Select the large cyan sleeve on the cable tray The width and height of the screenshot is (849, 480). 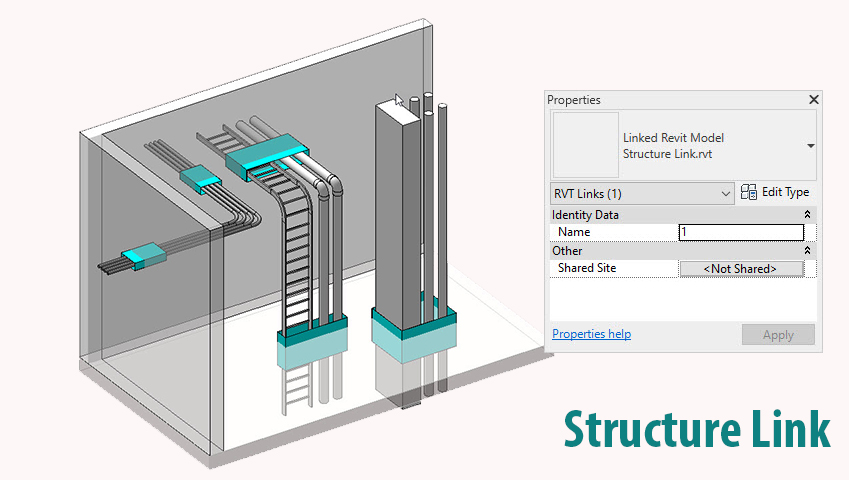[x=266, y=155]
